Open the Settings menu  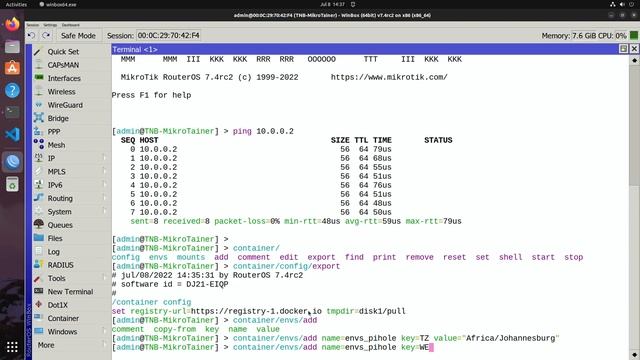pos(50,25)
